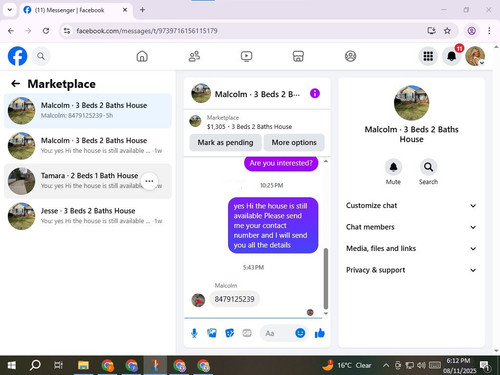Viewport: 500px width, 375px height.
Task: Open the Chrome profile icon
Action: coord(471,31)
